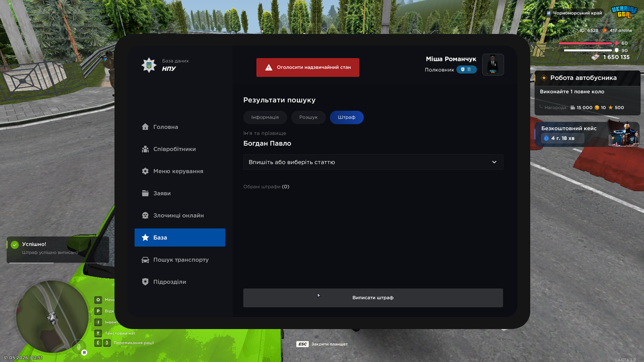
Task: Click the name Богдан Павло
Action: pyautogui.click(x=267, y=143)
